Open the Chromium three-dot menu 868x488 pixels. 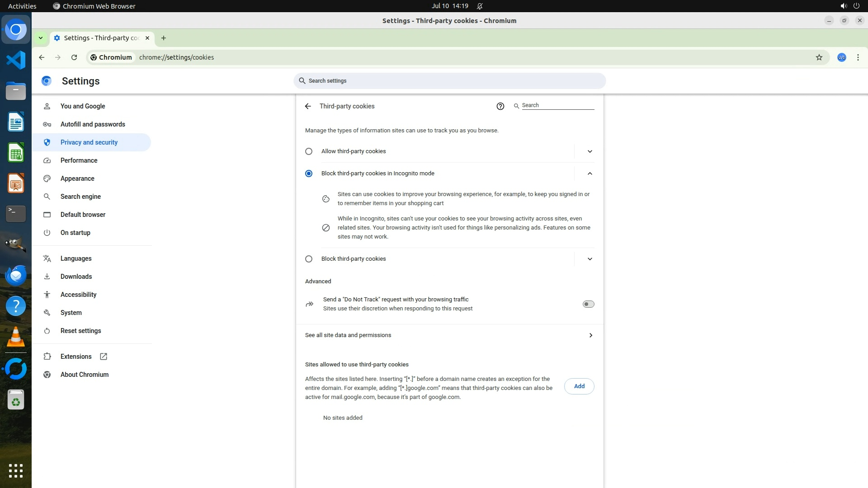tap(858, 57)
